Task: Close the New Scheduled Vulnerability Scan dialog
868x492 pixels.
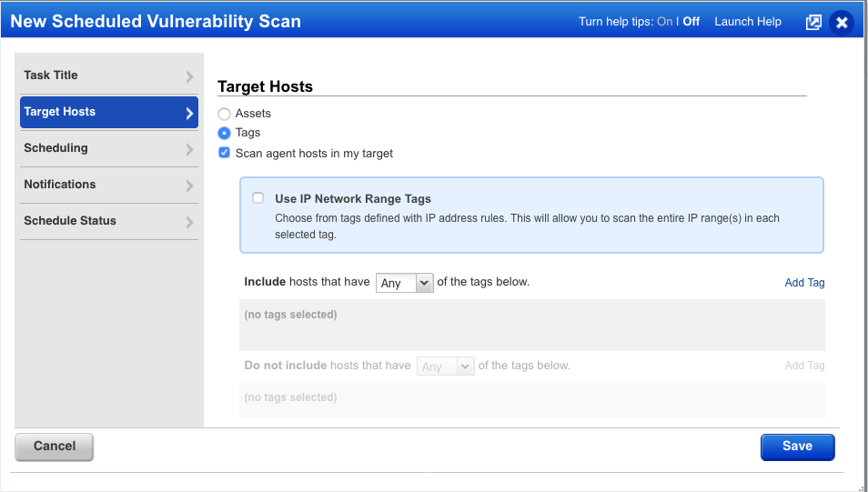Action: click(x=842, y=22)
